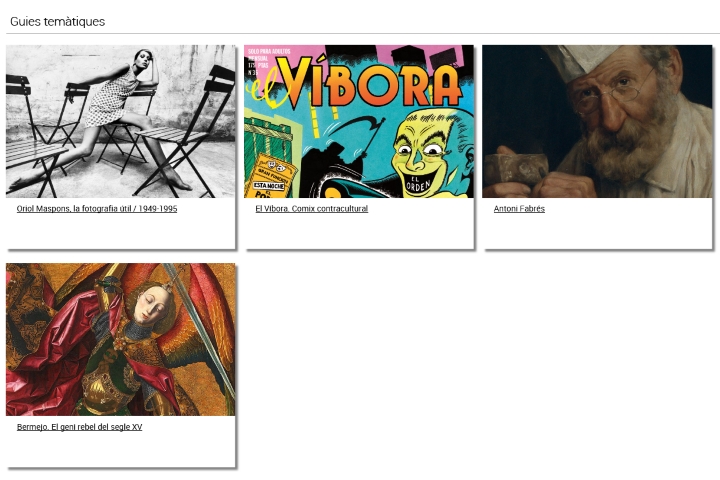Open the El Víbora comic cover thumbnail
Viewport: 720px width, 480px height.
[x=359, y=121]
